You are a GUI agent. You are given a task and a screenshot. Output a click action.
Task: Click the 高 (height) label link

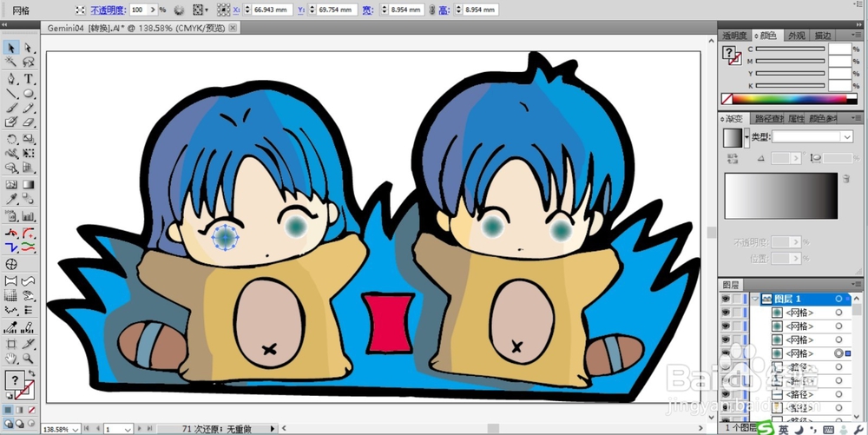[444, 10]
